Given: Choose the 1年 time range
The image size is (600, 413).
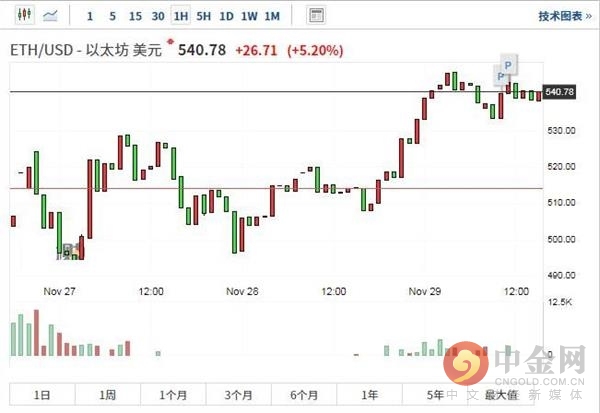Looking at the screenshot, I should tap(370, 394).
